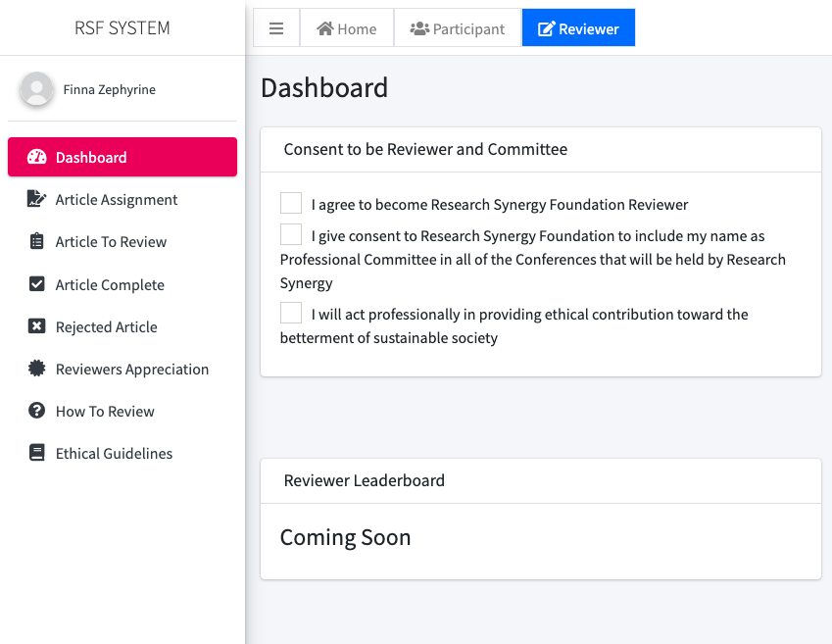
Task: Check the act professionally ethical contribution box
Action: 291,313
